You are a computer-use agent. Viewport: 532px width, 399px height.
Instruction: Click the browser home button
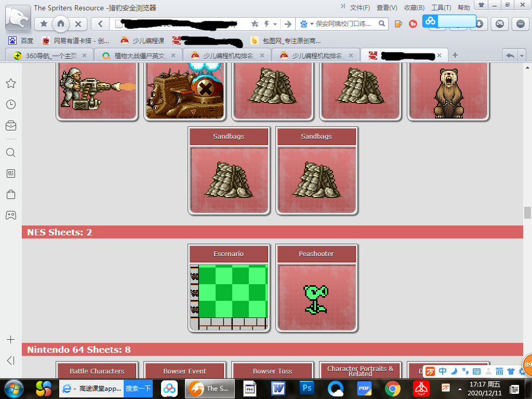61,23
